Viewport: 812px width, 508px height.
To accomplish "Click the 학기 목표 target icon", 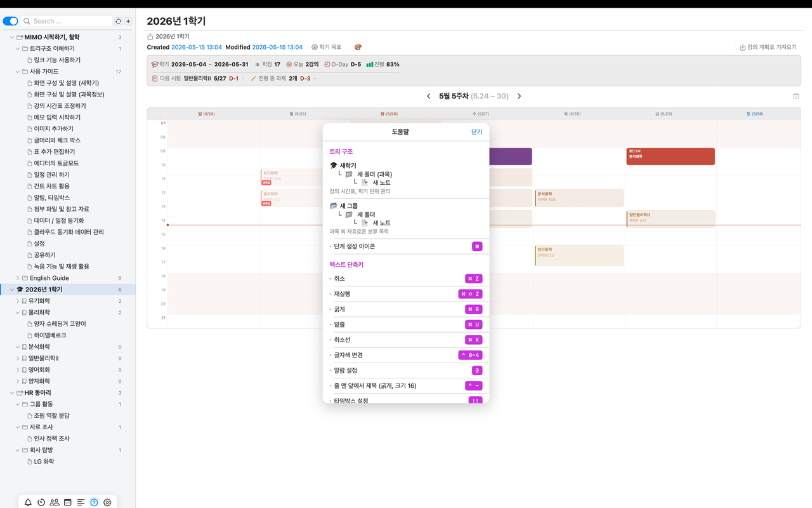I will (315, 47).
